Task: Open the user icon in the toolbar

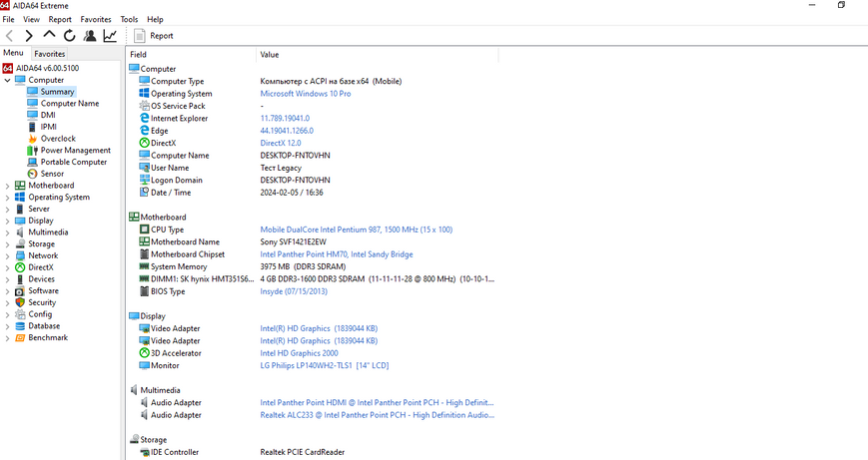Action: click(90, 36)
